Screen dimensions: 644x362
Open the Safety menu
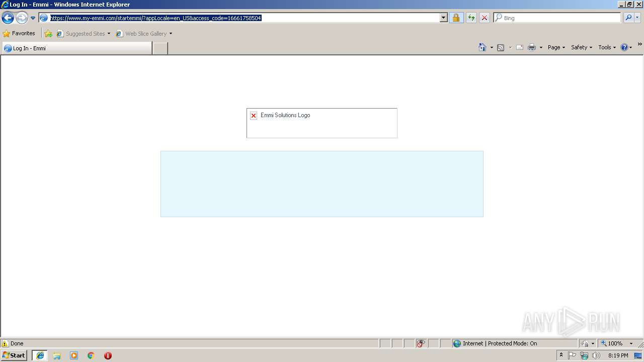(582, 47)
